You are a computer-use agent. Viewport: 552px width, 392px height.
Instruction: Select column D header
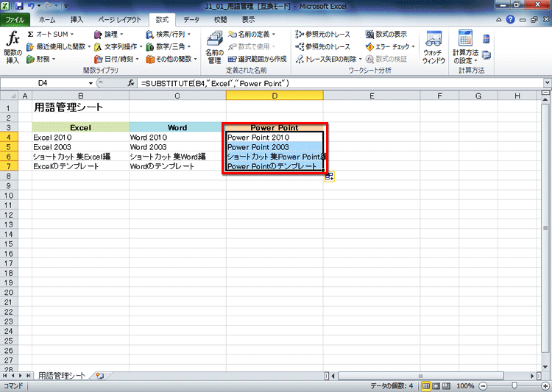pyautogui.click(x=275, y=96)
